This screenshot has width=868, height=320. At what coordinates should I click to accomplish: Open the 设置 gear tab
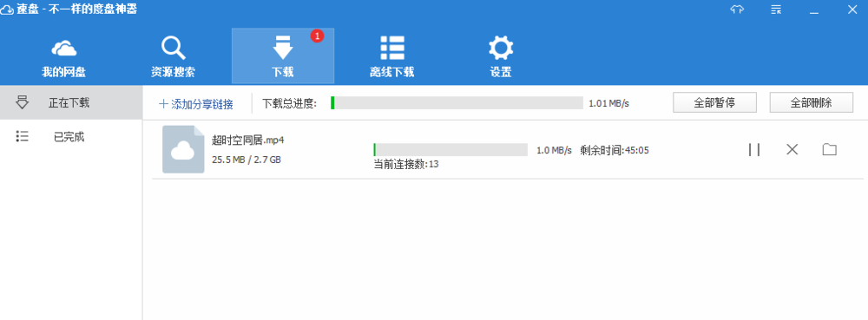(x=501, y=56)
